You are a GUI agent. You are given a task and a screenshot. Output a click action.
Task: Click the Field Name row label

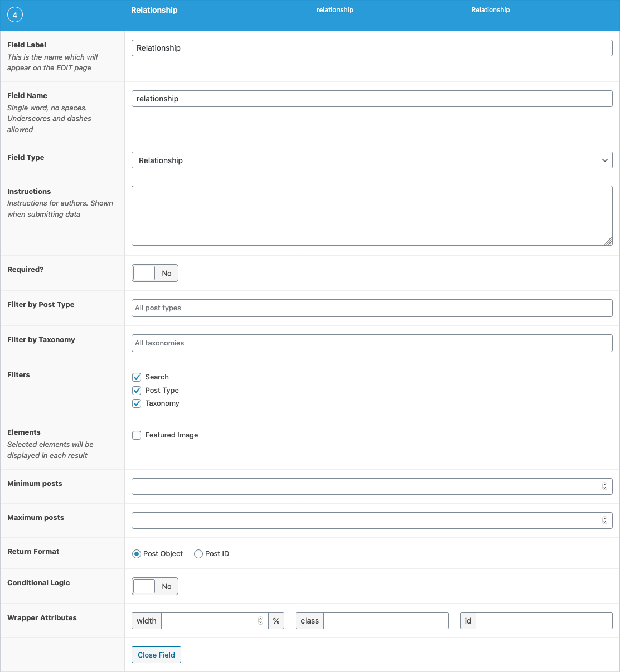click(x=27, y=96)
